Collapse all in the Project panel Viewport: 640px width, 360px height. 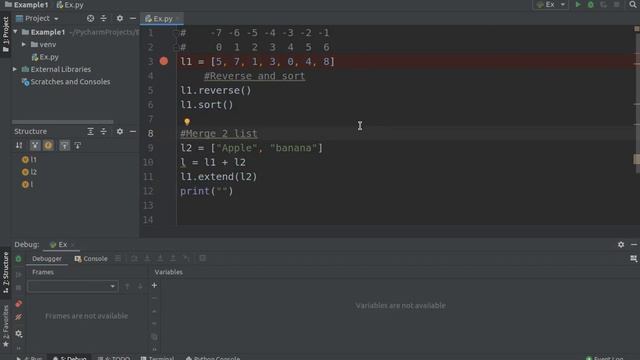(104, 18)
